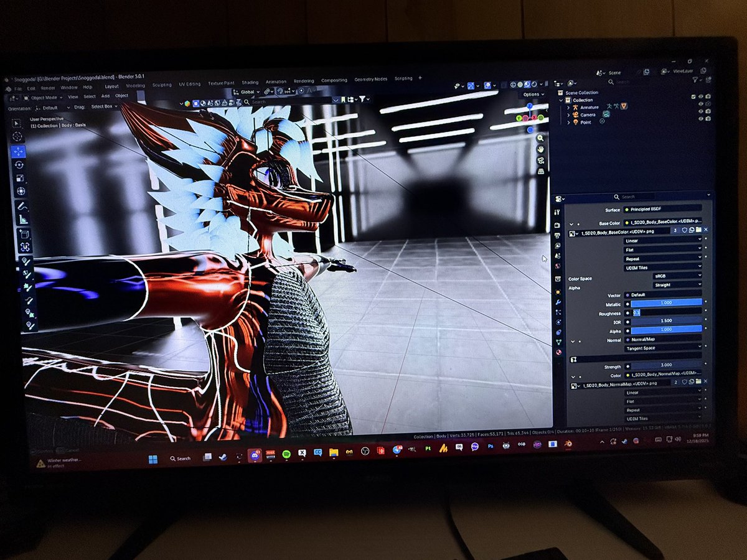The width and height of the screenshot is (747, 560).
Task: Switch to the UV Editing workspace tab
Action: 190,84
